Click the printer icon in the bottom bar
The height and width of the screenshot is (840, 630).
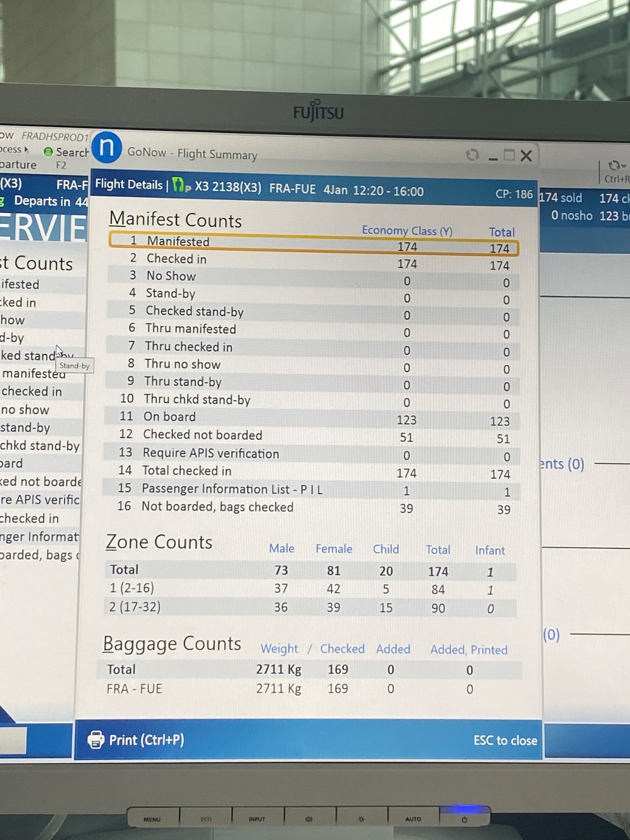coord(96,739)
